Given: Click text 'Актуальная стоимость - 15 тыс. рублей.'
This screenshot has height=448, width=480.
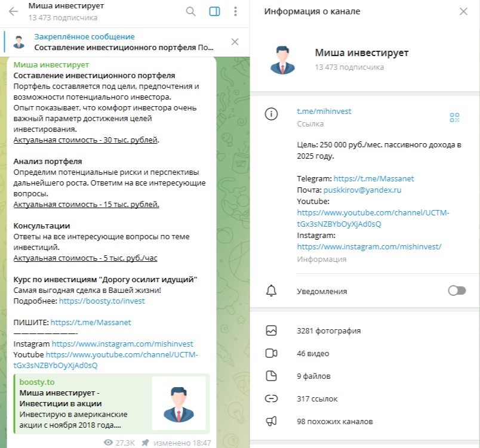Looking at the screenshot, I should click(x=87, y=204).
